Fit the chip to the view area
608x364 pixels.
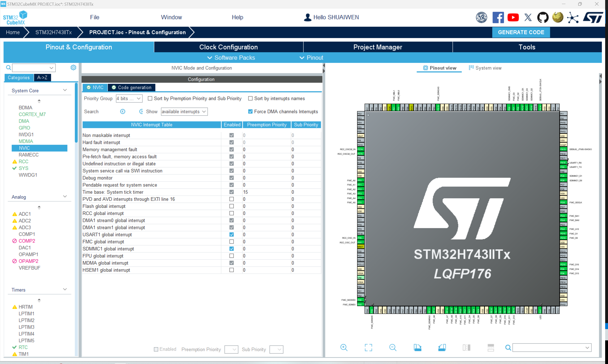368,347
